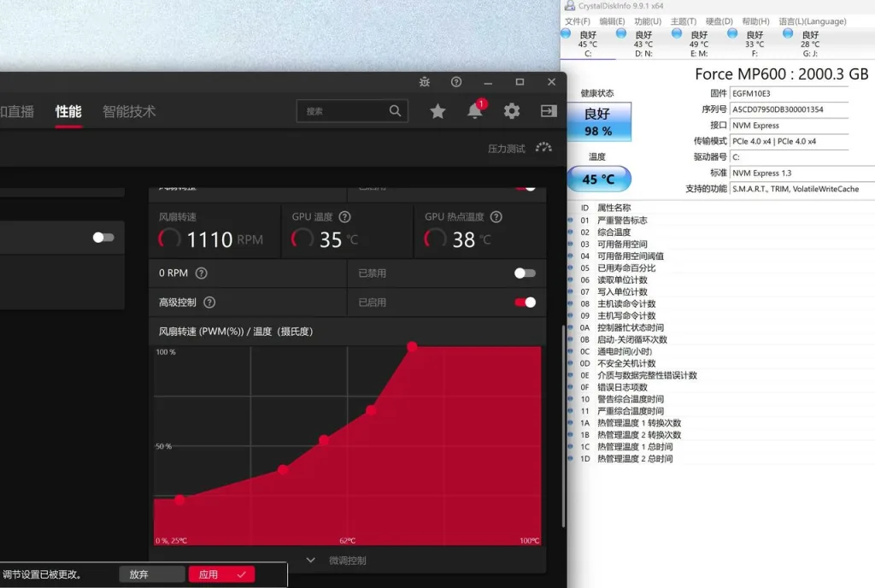Toggle the switch in the left panel
Screen dimensions: 875x588
click(103, 237)
